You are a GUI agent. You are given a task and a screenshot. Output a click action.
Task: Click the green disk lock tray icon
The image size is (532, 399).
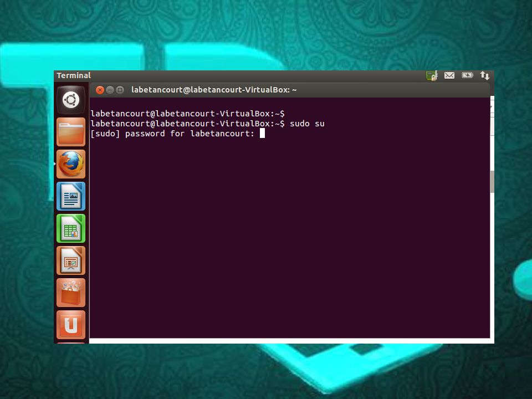[432, 75]
